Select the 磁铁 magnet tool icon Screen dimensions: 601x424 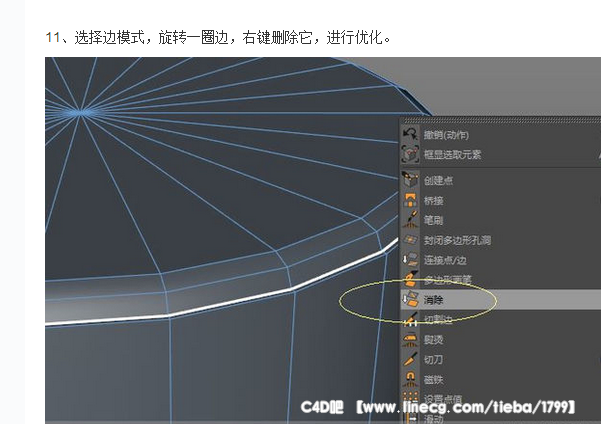click(410, 378)
